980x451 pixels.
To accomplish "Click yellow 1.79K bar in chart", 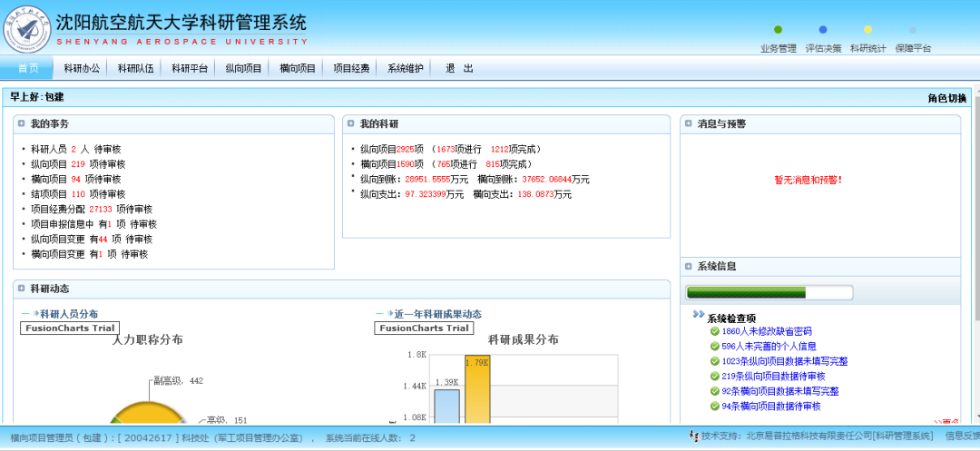I will (477, 390).
